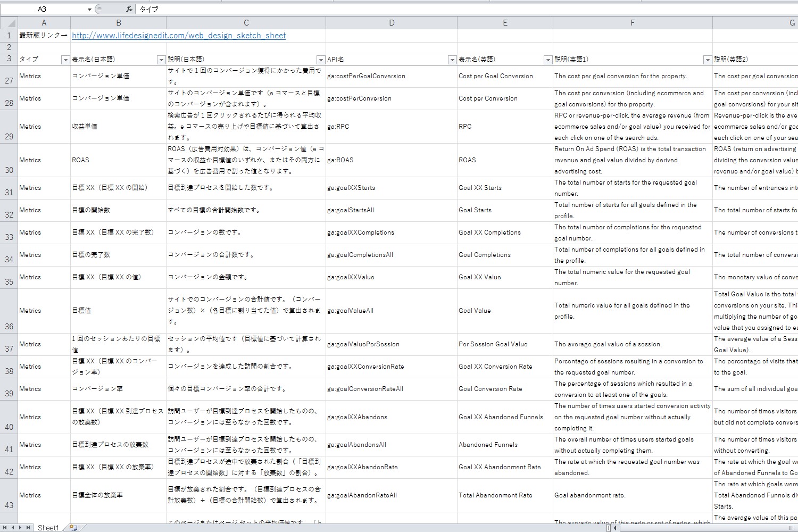Select column D header
798x532 pixels.
[x=392, y=23]
